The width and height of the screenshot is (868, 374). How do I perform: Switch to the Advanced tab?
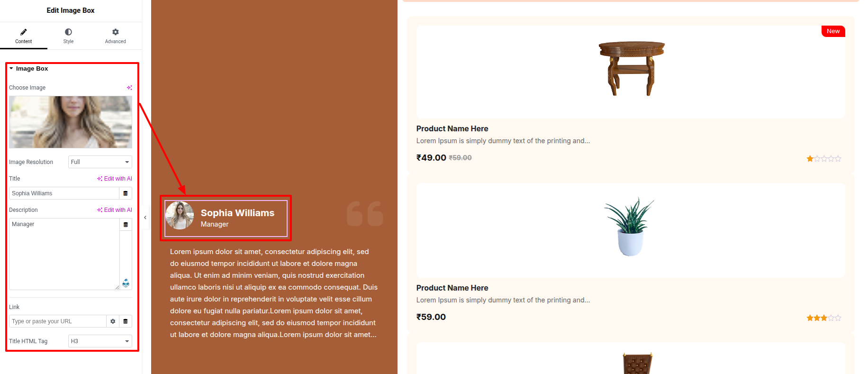116,36
